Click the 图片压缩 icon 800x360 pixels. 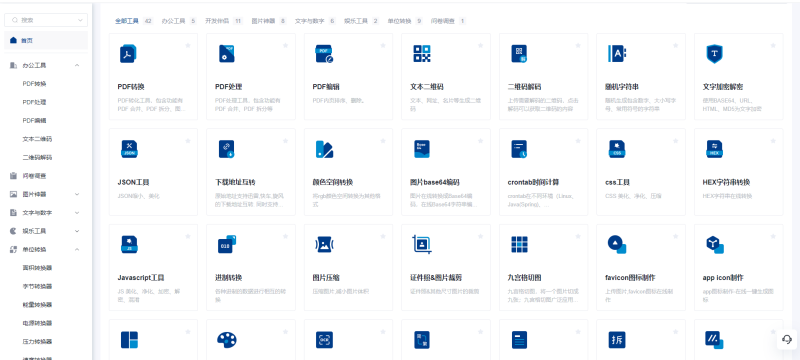click(324, 245)
